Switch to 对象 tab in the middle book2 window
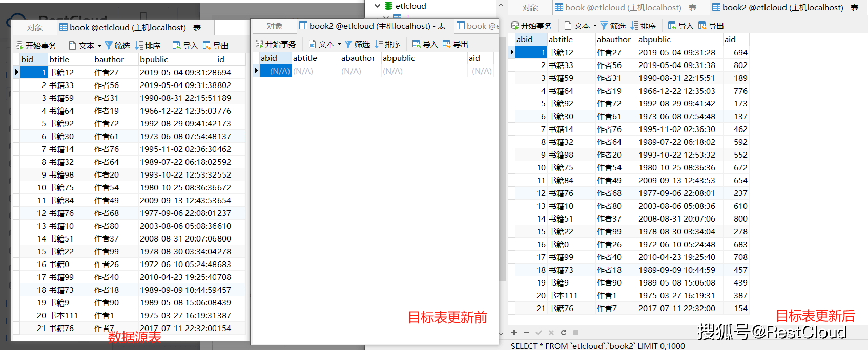 coord(275,26)
